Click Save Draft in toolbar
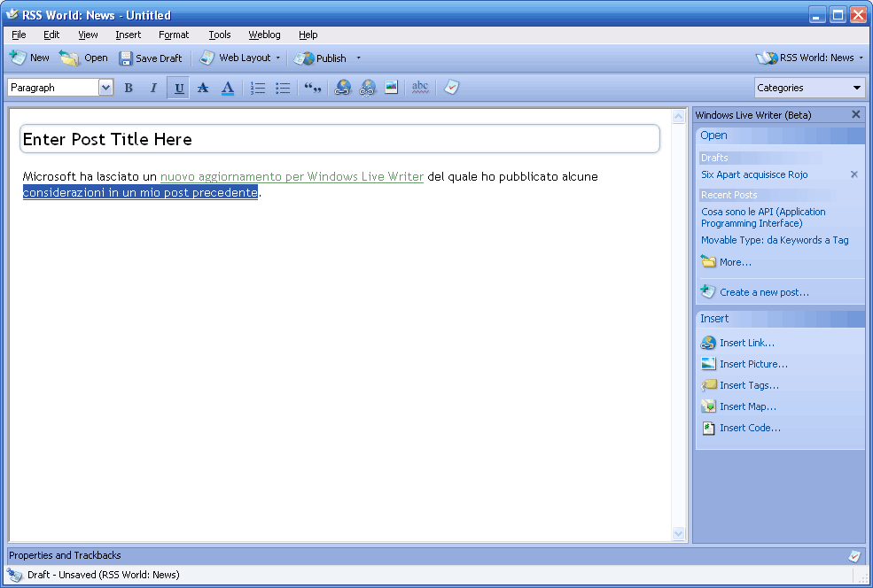873x588 pixels. (x=151, y=58)
